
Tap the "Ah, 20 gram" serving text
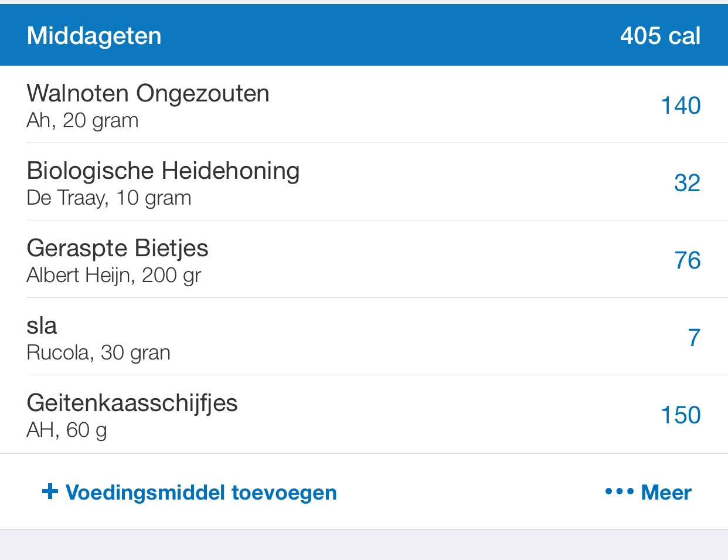pos(83,121)
